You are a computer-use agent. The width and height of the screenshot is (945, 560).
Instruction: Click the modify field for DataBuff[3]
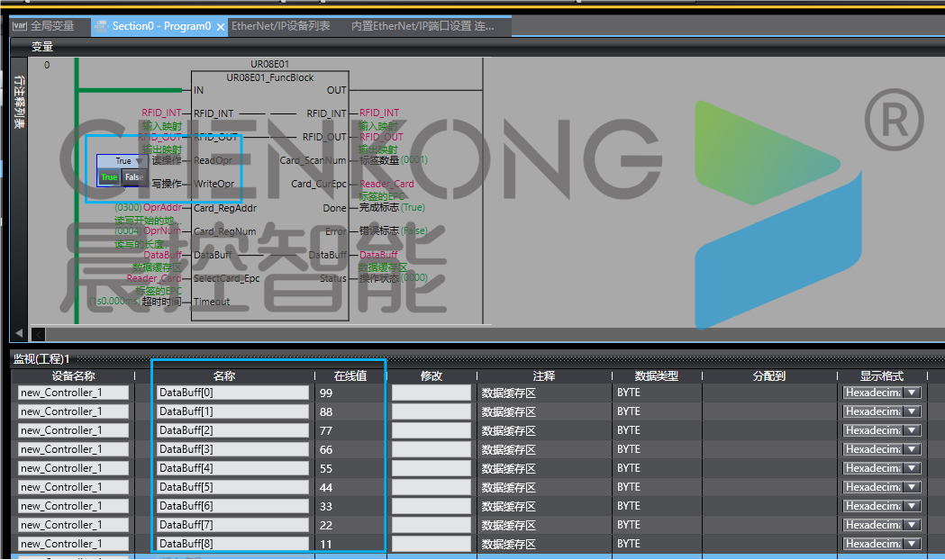[432, 449]
